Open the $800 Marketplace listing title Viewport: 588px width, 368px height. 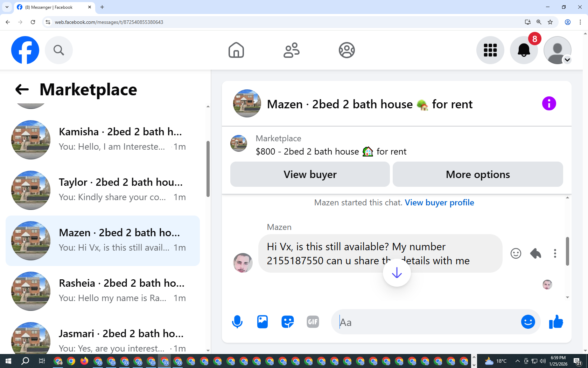tap(331, 151)
